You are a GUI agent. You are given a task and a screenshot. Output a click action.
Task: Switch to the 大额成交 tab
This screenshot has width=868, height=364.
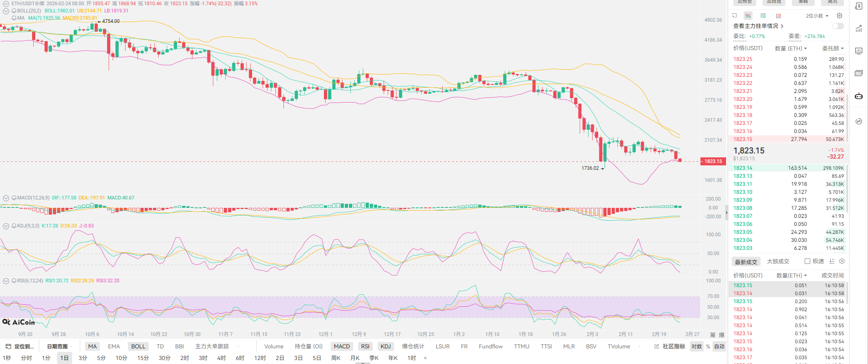tap(778, 261)
